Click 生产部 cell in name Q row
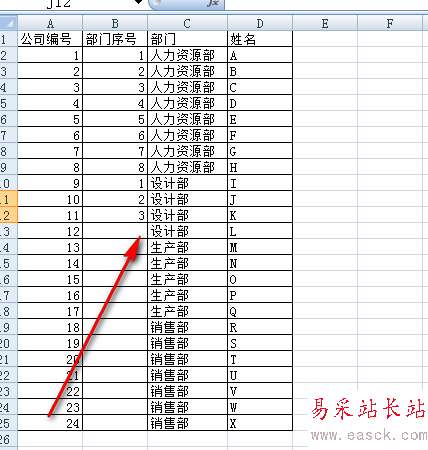 click(187, 311)
